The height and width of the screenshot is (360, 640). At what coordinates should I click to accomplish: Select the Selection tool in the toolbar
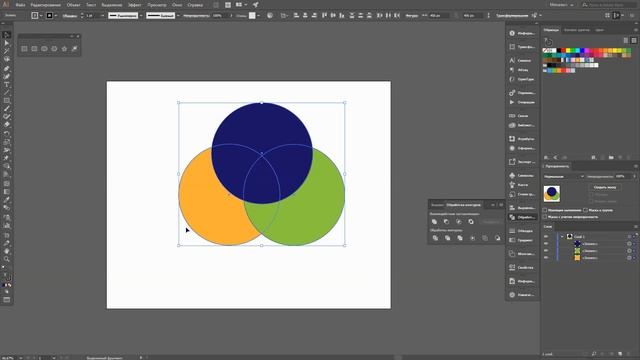point(7,35)
